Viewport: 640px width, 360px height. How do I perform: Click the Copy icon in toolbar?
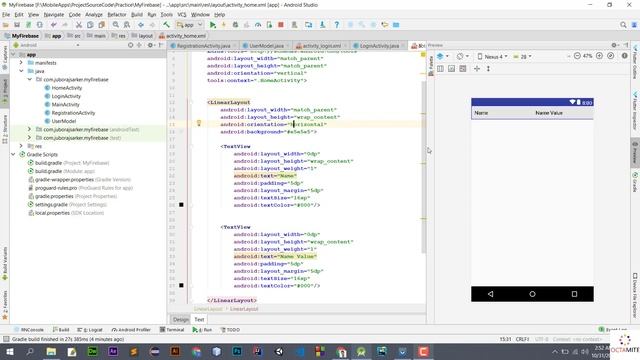point(90,25)
